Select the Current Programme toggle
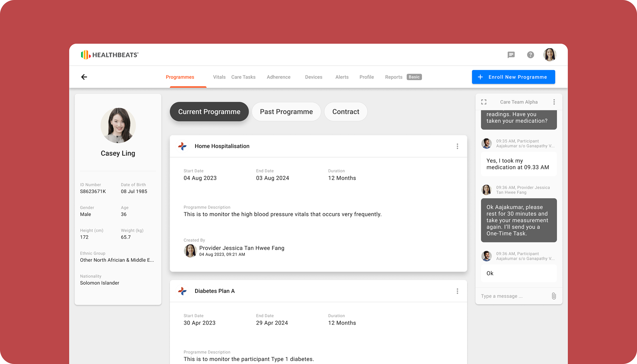Viewport: 637px width, 364px height. (x=209, y=112)
